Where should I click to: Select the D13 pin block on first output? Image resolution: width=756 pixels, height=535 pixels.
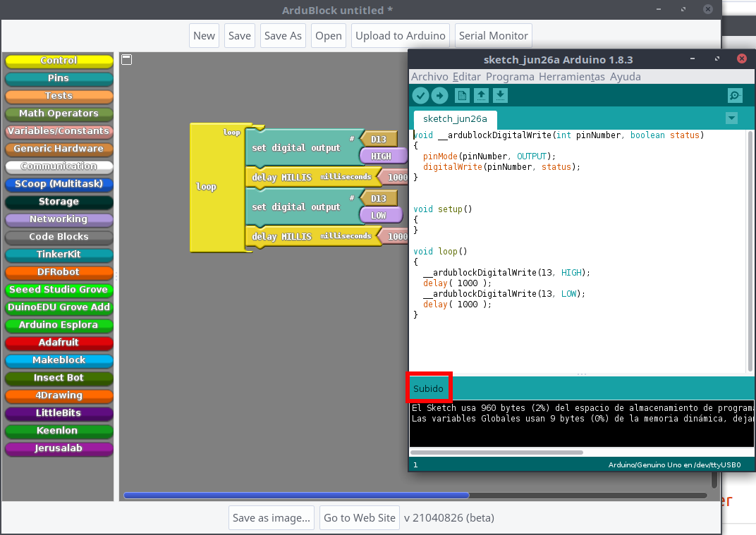[379, 139]
